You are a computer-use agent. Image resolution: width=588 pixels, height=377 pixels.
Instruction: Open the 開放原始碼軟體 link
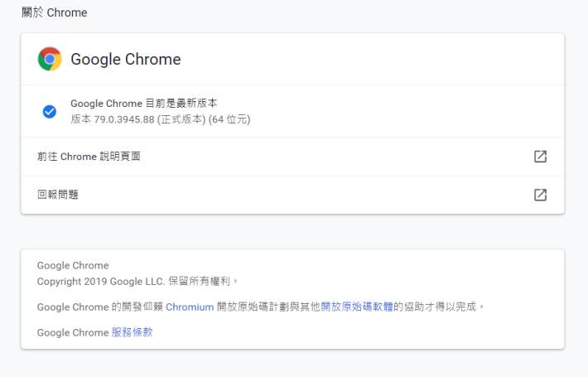[357, 307]
